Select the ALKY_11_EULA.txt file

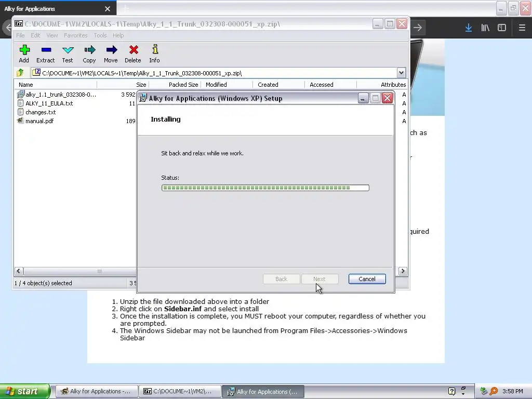point(45,103)
